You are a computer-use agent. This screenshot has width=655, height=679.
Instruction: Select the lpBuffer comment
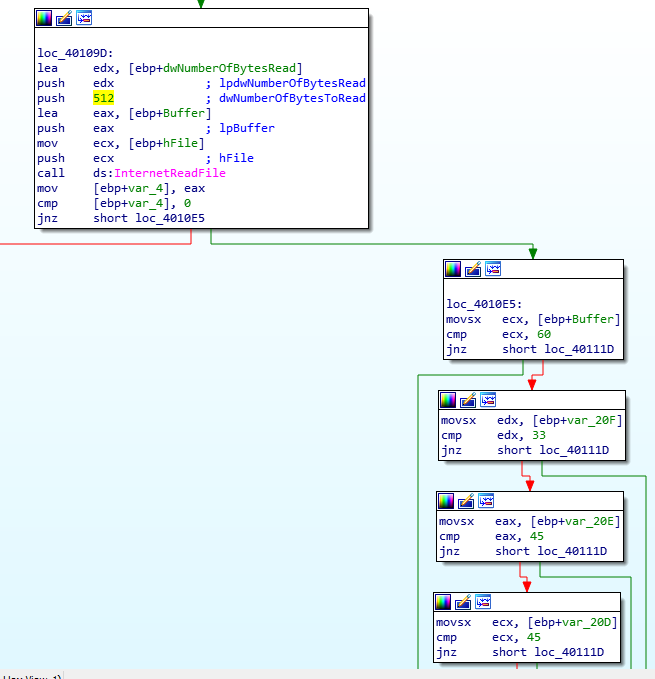pos(247,128)
